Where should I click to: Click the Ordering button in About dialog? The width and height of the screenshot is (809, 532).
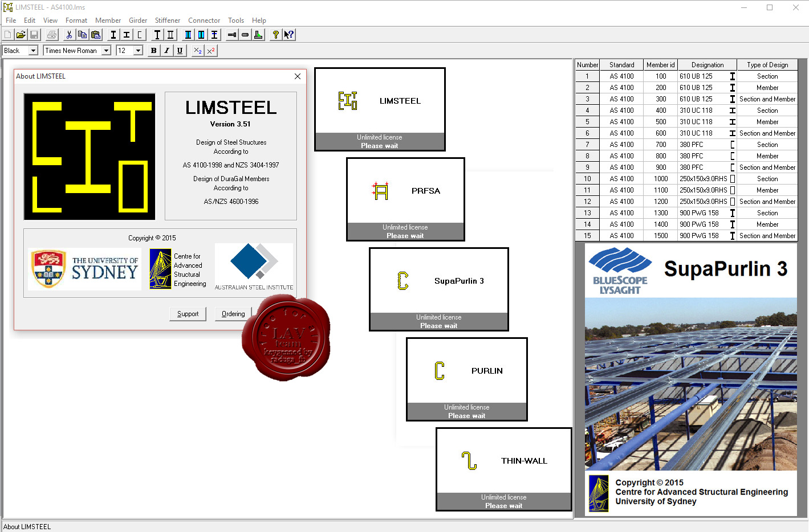[x=233, y=314]
